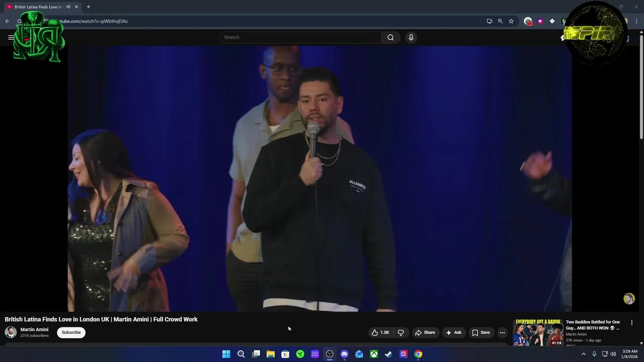Viewport: 644px width, 362px height.
Task: Click the page scrollbar down arrow
Action: pyautogui.click(x=641, y=343)
